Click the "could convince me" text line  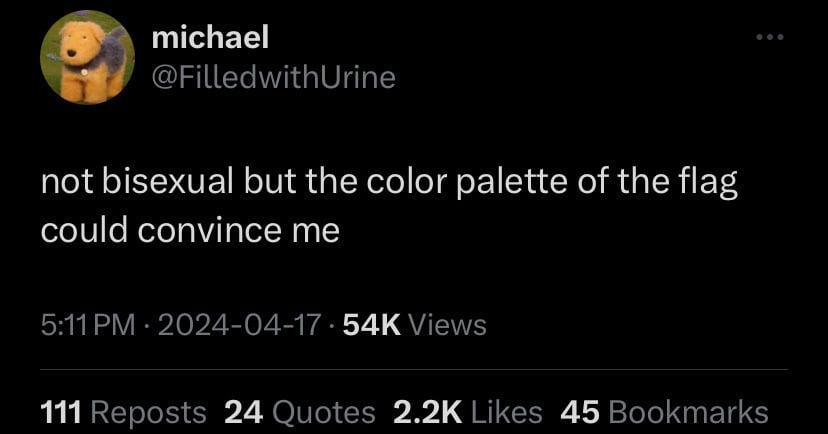pyautogui.click(x=190, y=231)
